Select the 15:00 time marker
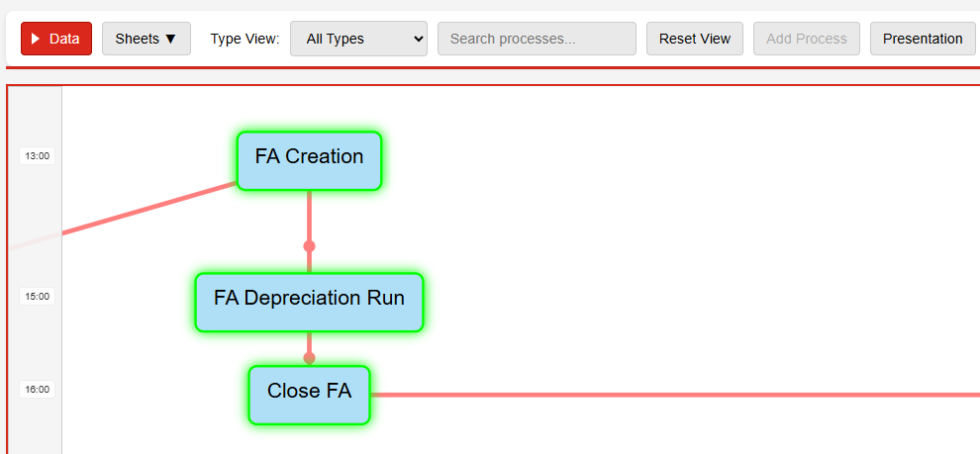 coord(37,296)
